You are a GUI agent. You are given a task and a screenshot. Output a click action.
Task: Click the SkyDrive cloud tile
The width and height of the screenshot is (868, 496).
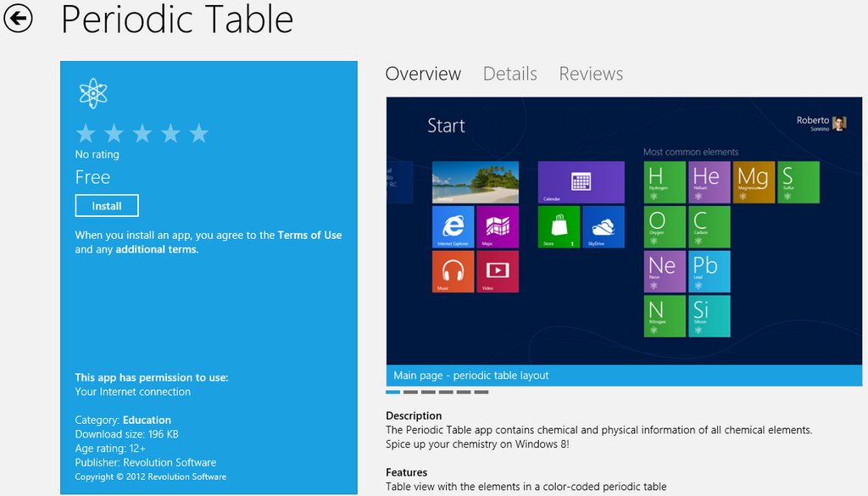604,227
